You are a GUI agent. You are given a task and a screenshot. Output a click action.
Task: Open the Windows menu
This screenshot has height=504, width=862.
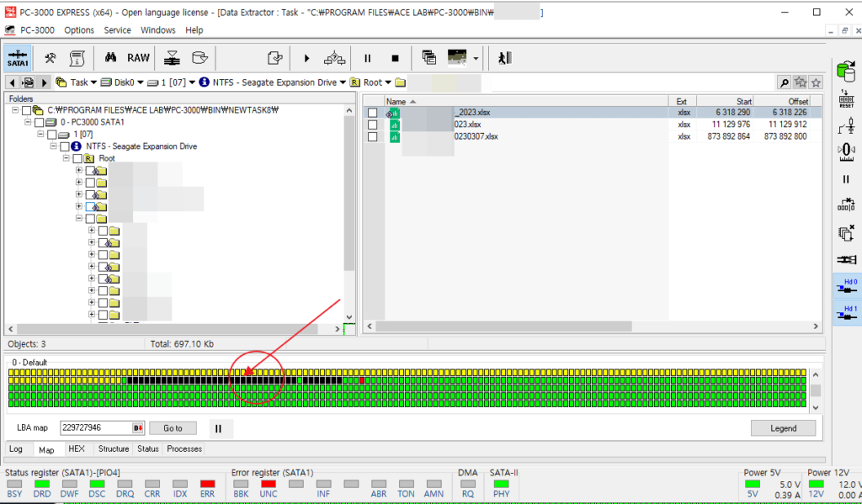[157, 30]
